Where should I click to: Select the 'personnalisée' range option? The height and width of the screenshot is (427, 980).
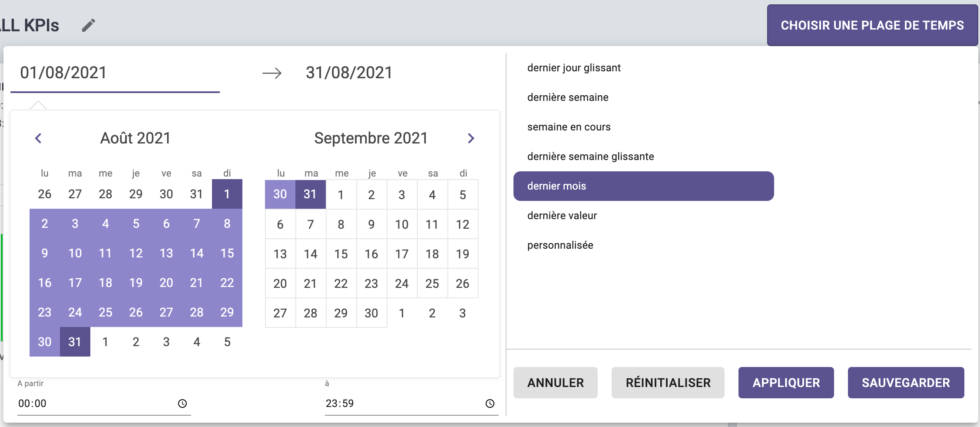point(560,245)
